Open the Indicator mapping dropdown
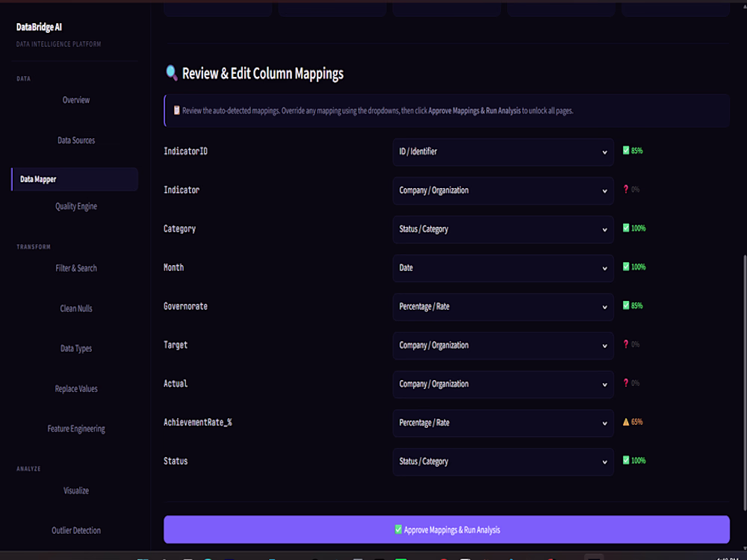This screenshot has height=560, width=747. pos(503,190)
